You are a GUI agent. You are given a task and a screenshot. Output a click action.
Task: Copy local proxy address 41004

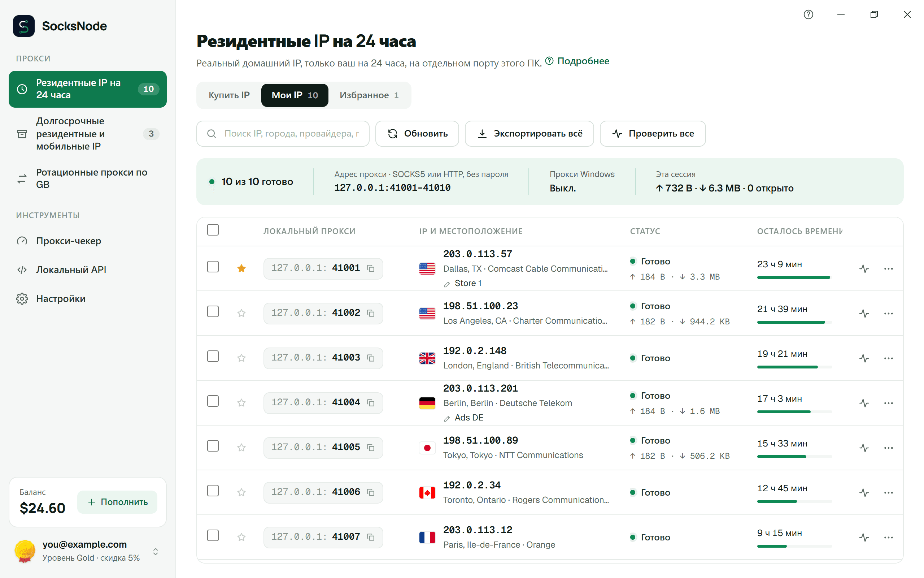(370, 402)
